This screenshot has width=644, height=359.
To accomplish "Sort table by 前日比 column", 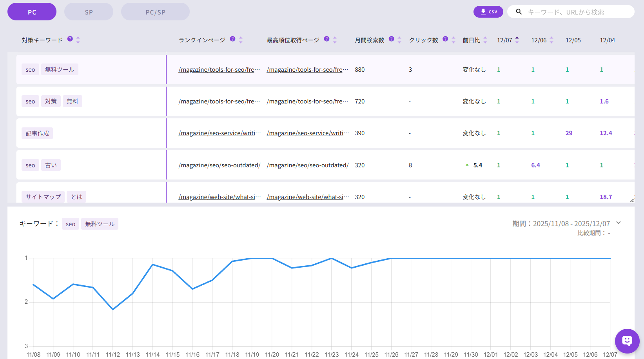I will [x=485, y=40].
